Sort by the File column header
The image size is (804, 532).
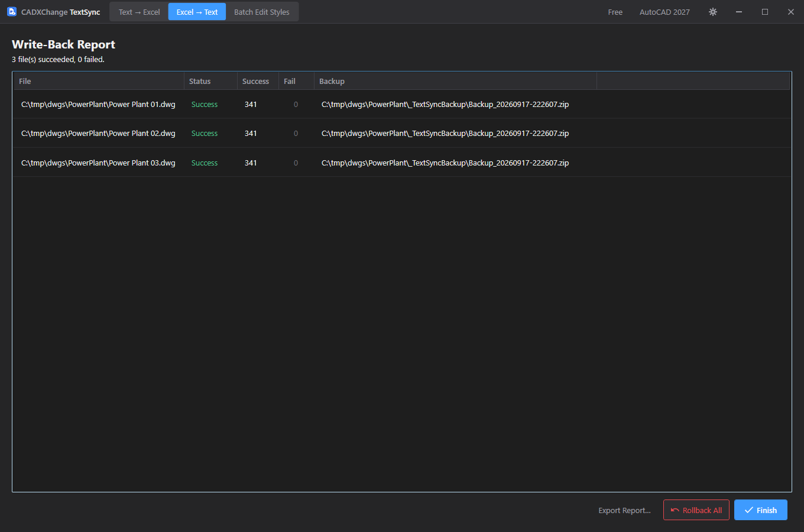[x=99, y=81]
